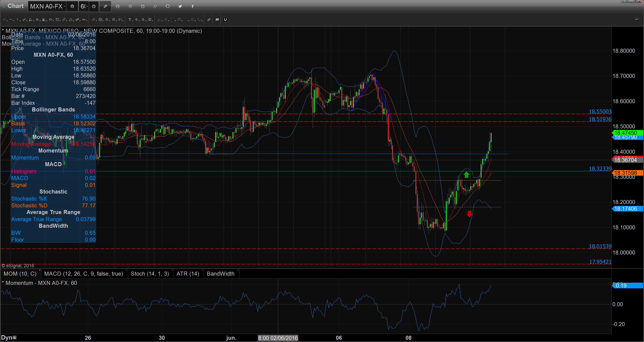Select the concentric Fibonacci circles tool
The height and width of the screenshot is (342, 644).
[x=100, y=20]
